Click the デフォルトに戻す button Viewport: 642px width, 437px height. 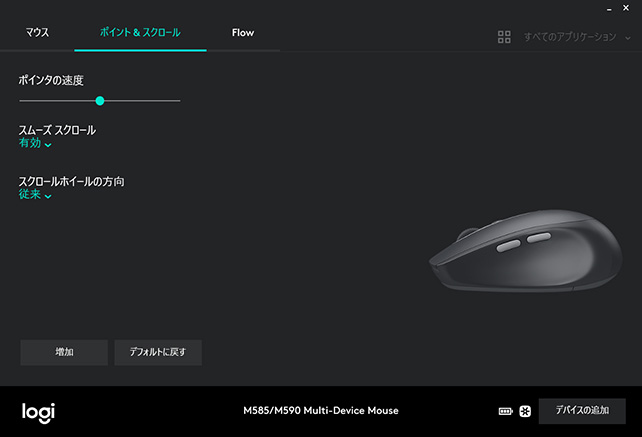[x=158, y=352]
